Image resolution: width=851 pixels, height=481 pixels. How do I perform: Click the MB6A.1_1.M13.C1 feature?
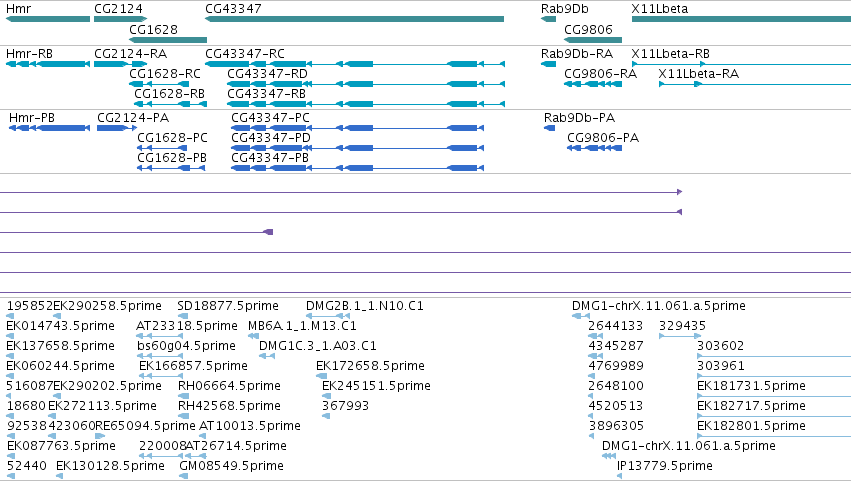[x=253, y=336]
